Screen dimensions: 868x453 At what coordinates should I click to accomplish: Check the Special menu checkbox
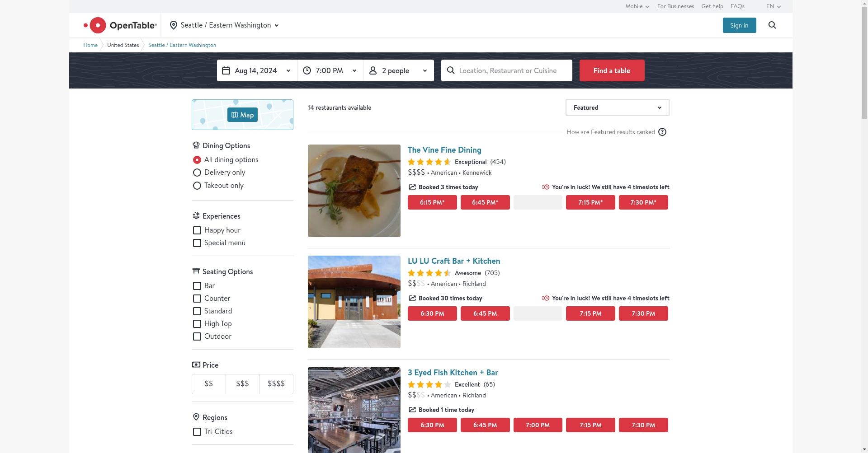point(197,243)
